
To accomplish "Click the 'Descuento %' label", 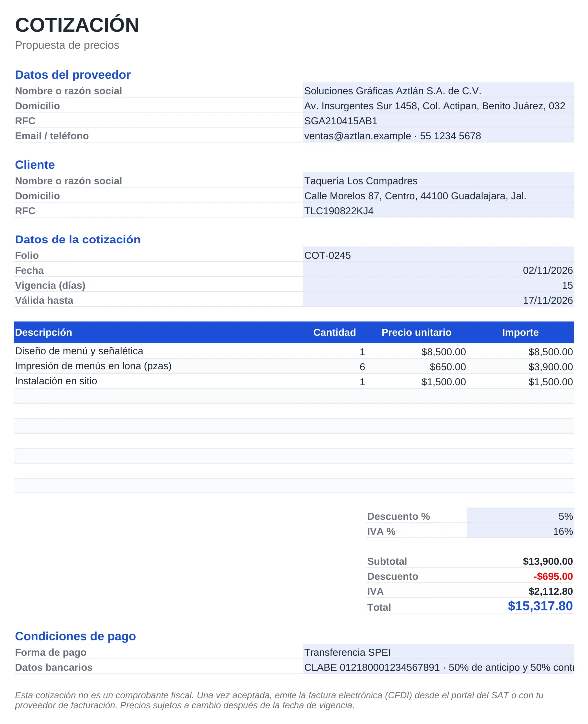I will (398, 516).
